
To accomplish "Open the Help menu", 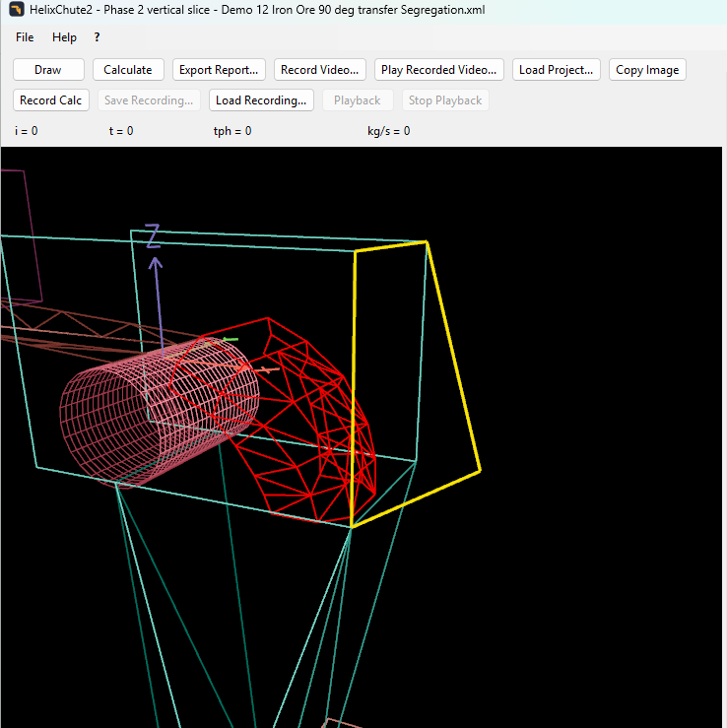I will (x=64, y=37).
